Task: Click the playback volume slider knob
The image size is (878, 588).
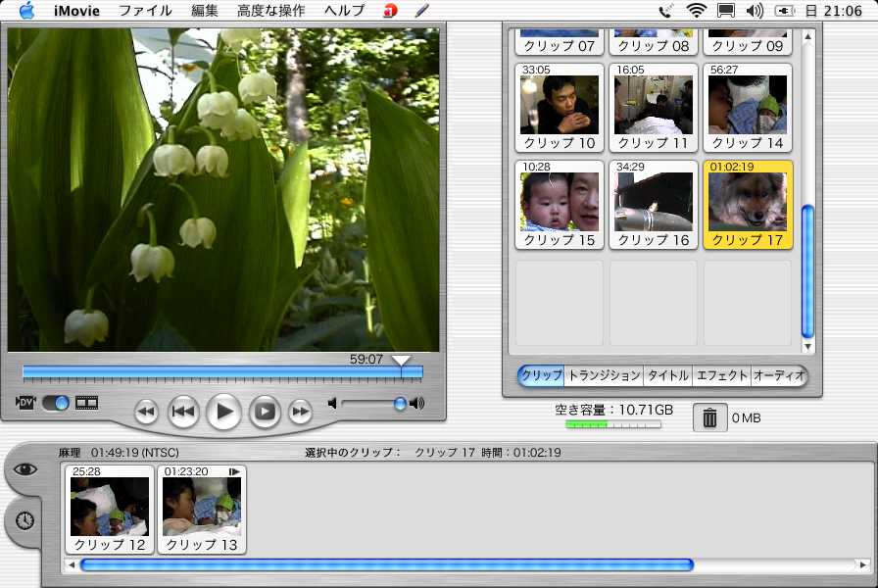Action: pyautogui.click(x=400, y=403)
